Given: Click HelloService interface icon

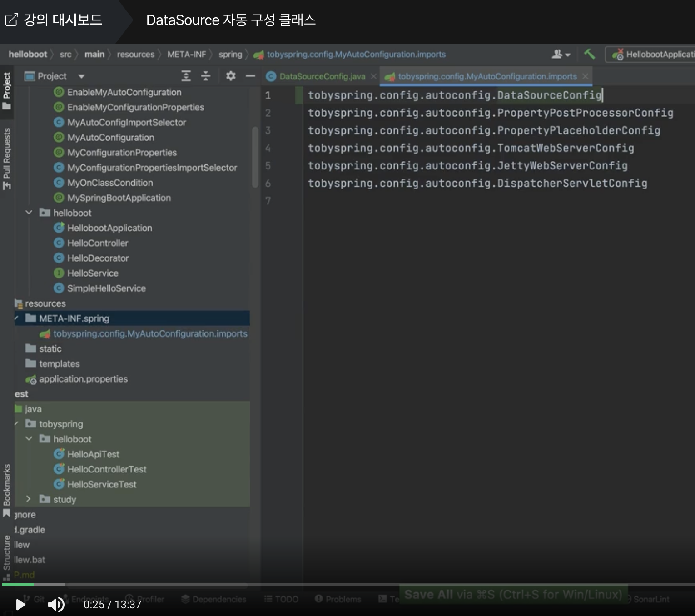Looking at the screenshot, I should [59, 273].
